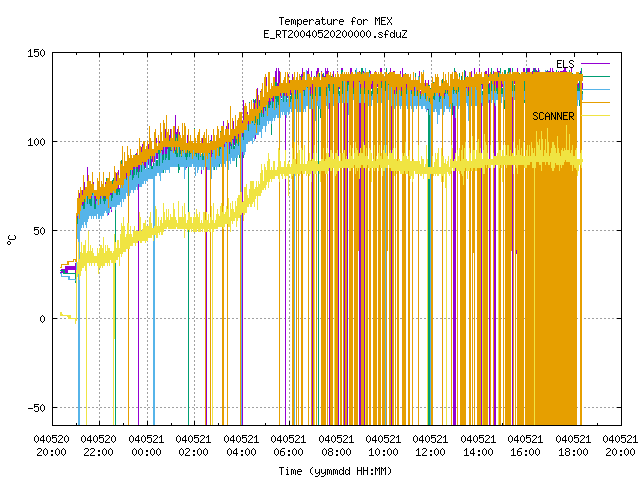Click the y-axis tick label 0
This screenshot has height=480, width=640.
(42, 319)
